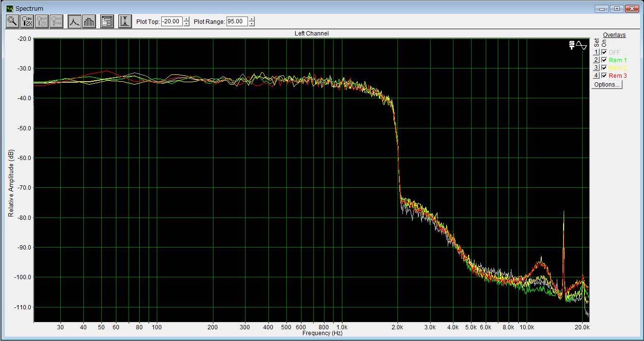
Task: Click the Overlays heading
Action: 614,35
